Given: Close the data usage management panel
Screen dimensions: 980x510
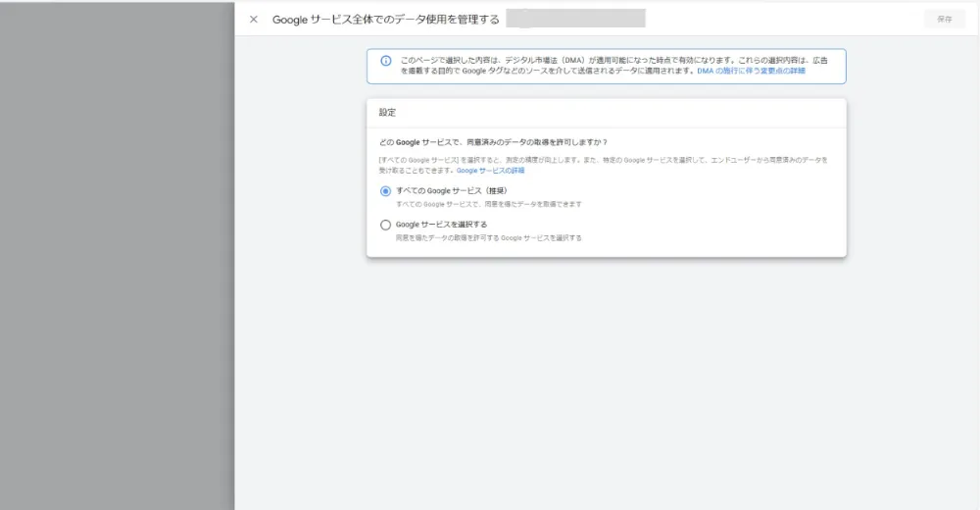Looking at the screenshot, I should tap(254, 20).
